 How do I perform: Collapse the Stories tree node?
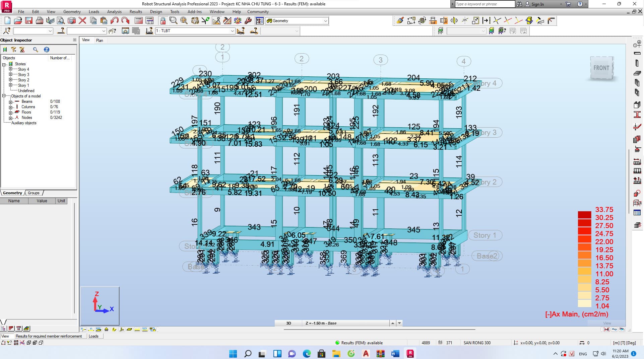click(x=4, y=64)
